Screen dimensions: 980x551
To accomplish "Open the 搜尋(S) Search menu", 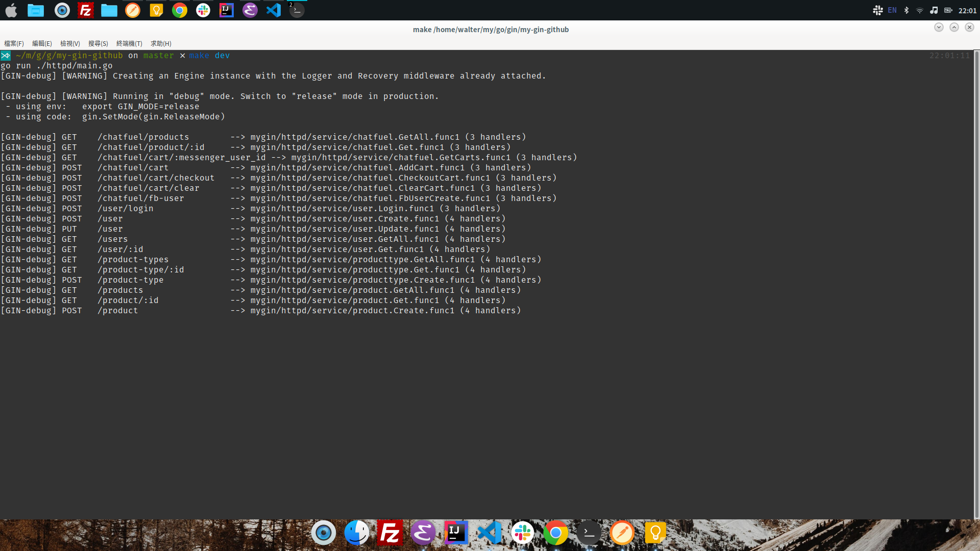I will tap(98, 44).
